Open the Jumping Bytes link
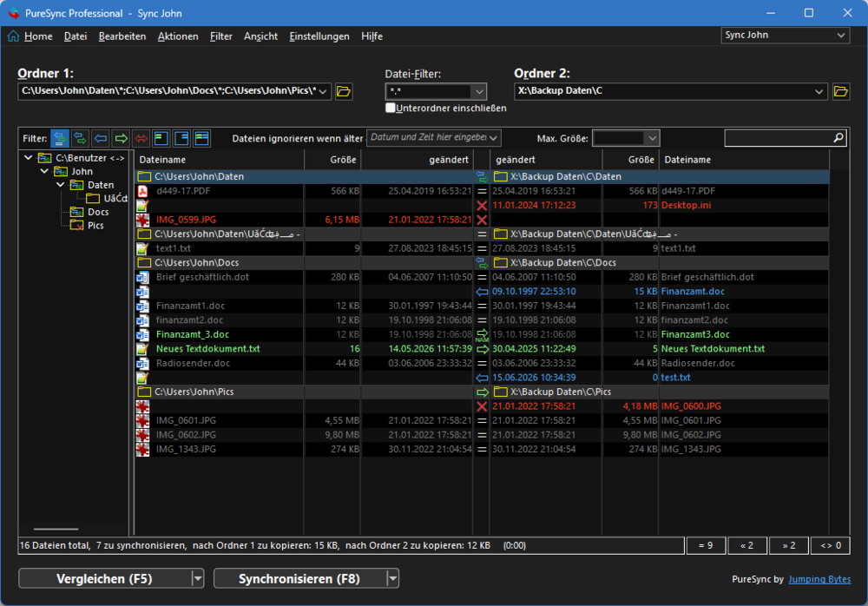The height and width of the screenshot is (606, 868). (x=819, y=579)
